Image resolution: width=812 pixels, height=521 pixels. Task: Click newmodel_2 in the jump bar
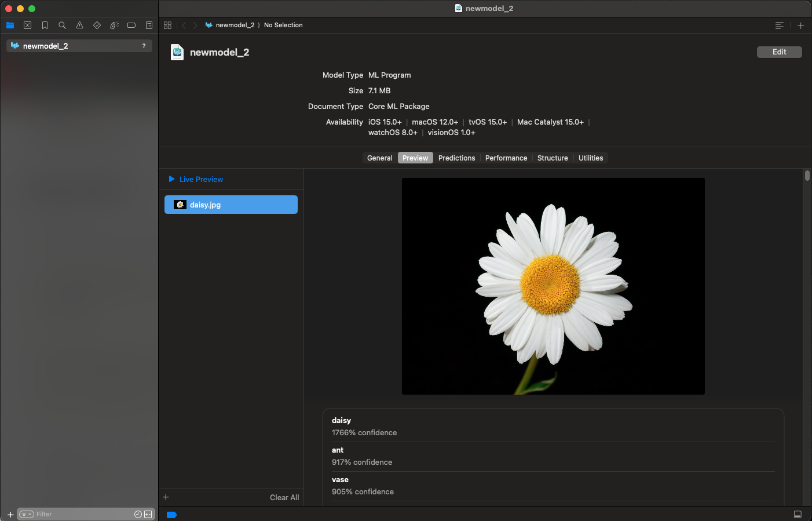(235, 25)
